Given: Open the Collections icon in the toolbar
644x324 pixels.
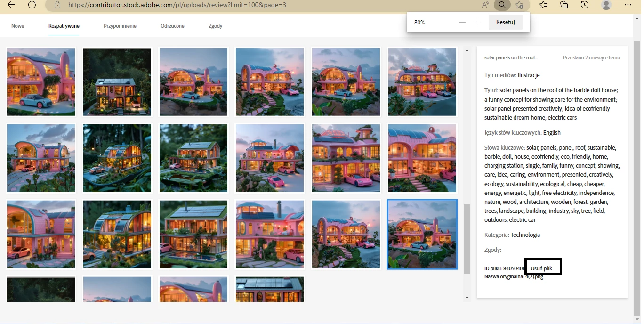Looking at the screenshot, I should click(564, 5).
